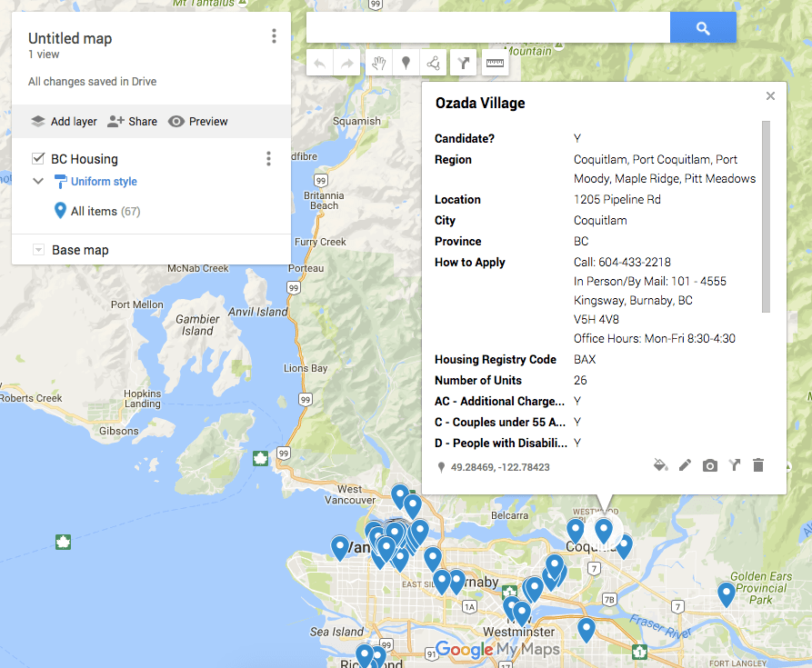Image resolution: width=812 pixels, height=668 pixels.
Task: Collapse the BC Housing style chevron
Action: (x=38, y=181)
